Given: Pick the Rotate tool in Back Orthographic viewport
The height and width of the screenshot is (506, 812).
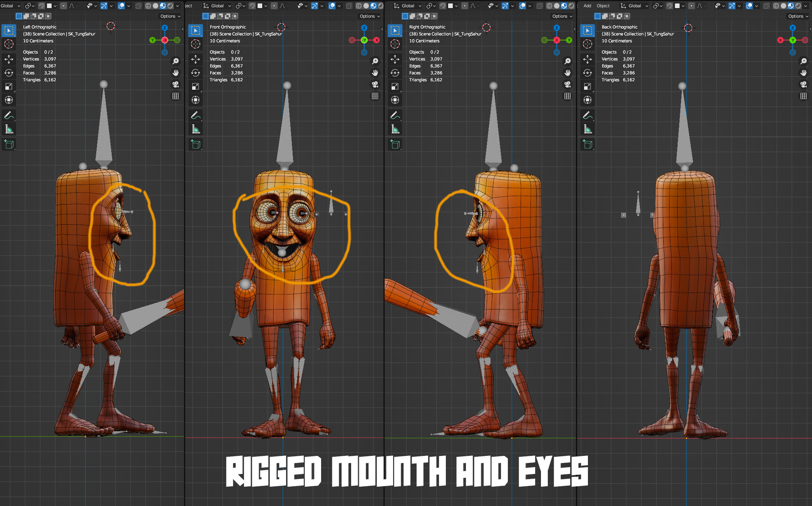Looking at the screenshot, I should coord(588,73).
